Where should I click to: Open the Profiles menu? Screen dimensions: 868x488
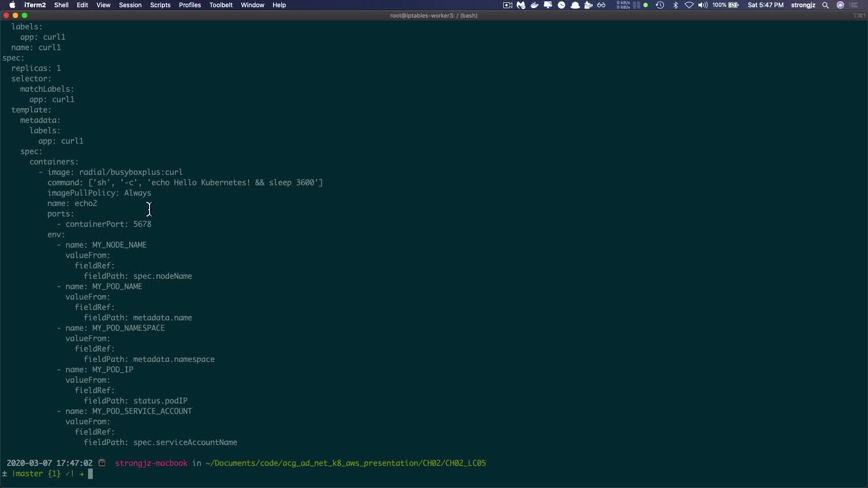tap(189, 5)
